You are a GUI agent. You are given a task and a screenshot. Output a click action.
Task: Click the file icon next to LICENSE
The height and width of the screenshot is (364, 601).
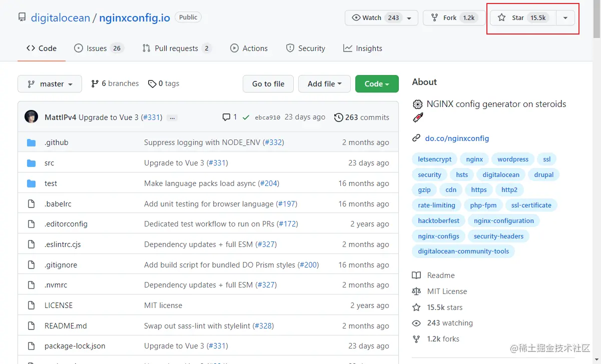pyautogui.click(x=31, y=305)
